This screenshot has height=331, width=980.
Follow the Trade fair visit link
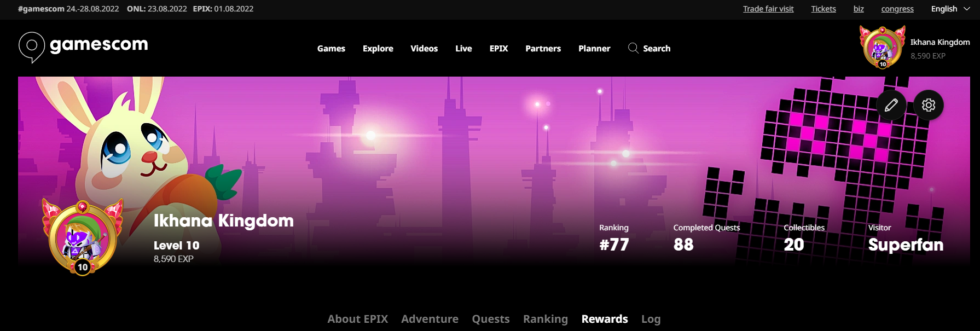click(x=768, y=9)
